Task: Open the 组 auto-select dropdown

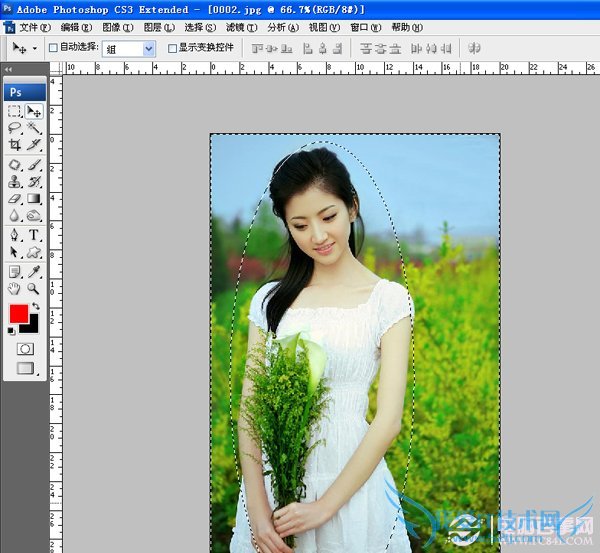Action: [x=149, y=48]
